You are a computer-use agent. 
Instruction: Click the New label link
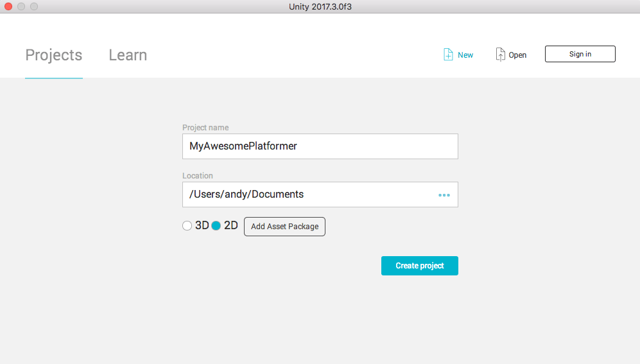point(465,55)
